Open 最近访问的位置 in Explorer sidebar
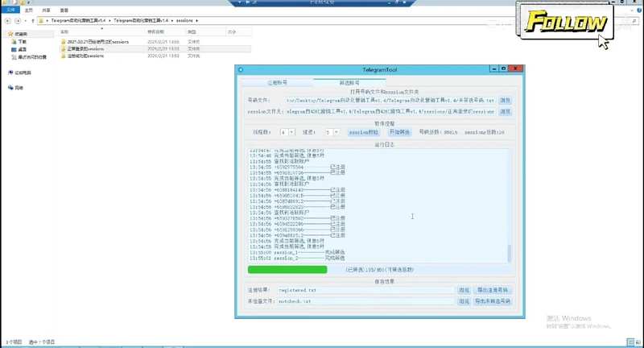 point(29,57)
